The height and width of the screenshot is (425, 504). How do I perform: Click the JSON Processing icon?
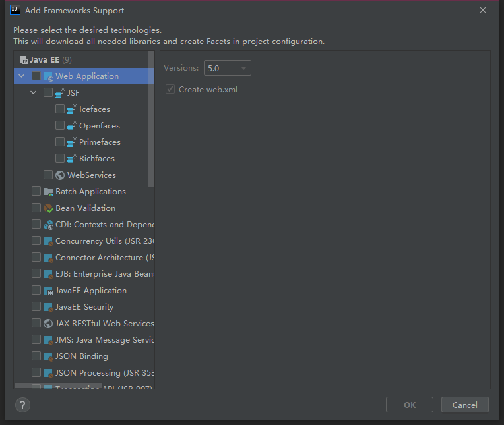tap(48, 373)
